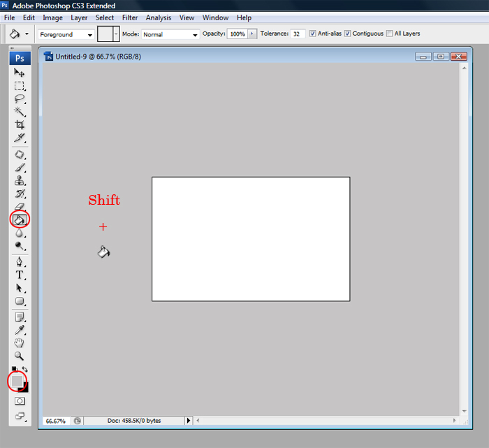Viewport: 489px width, 448px height.
Task: Uncheck the Contiguous option
Action: tap(347, 34)
